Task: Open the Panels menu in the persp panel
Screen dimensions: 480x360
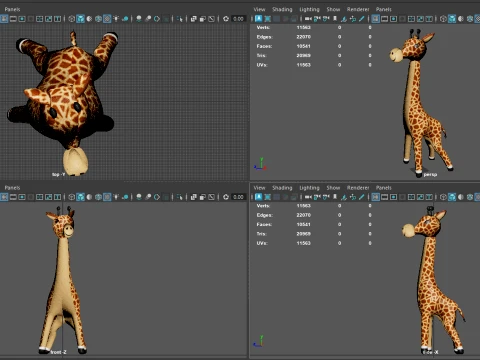Action: coord(384,9)
